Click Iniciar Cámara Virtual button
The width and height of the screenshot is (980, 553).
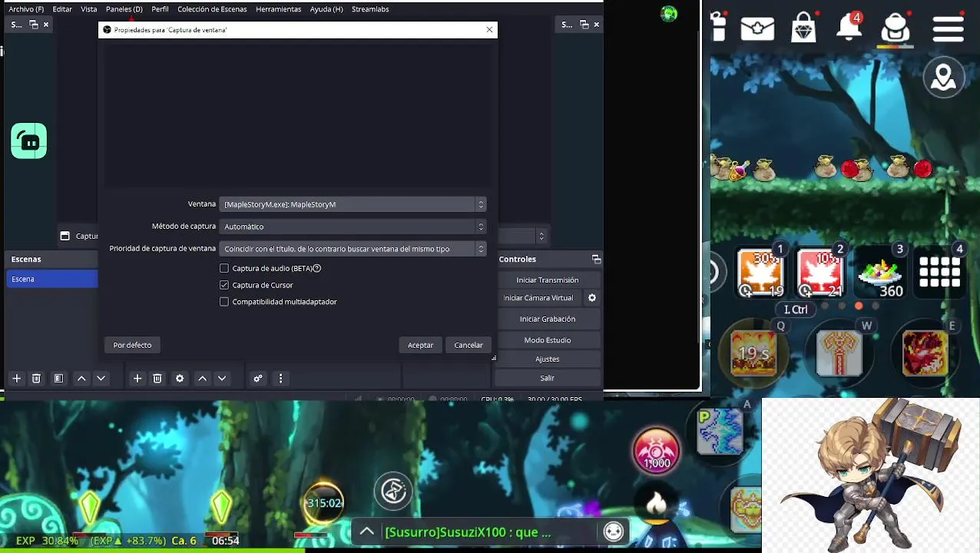point(538,298)
